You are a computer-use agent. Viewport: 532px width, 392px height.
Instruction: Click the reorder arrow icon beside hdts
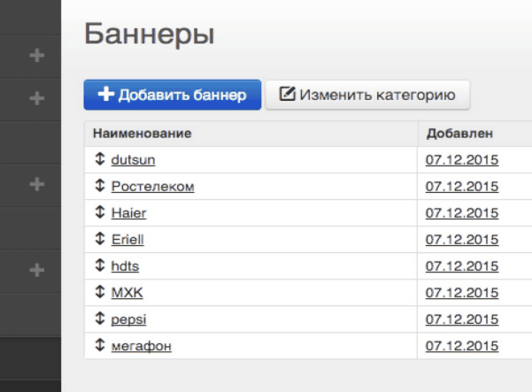(100, 265)
